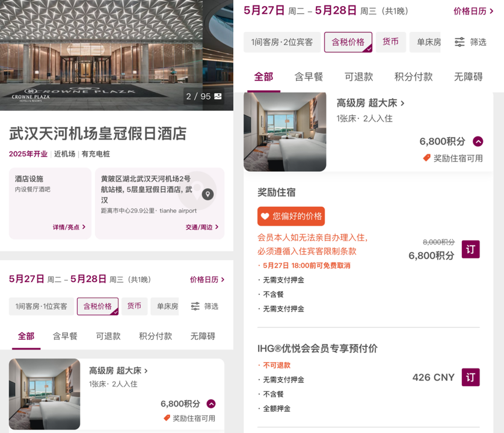Toggle 含税价格 option in the left panel
504x433 pixels.
tap(97, 306)
